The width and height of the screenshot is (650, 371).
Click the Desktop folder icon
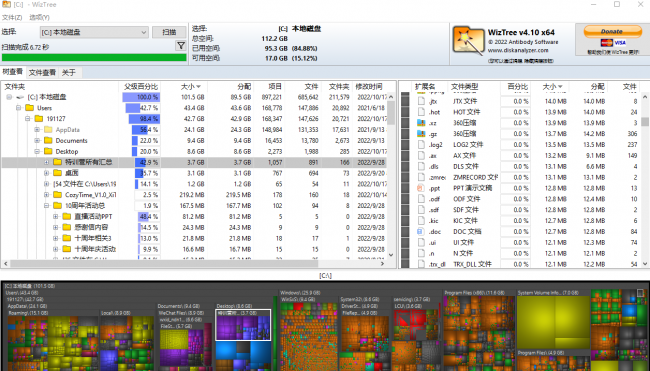(48, 151)
